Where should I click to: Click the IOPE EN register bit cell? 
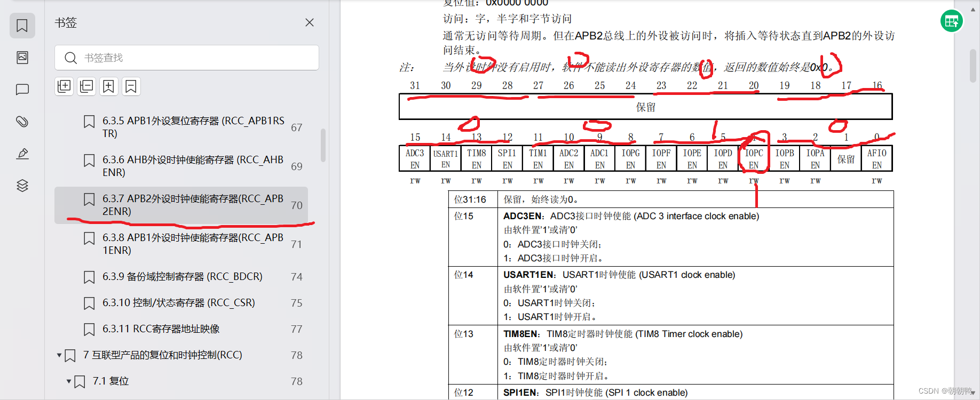[x=692, y=159]
